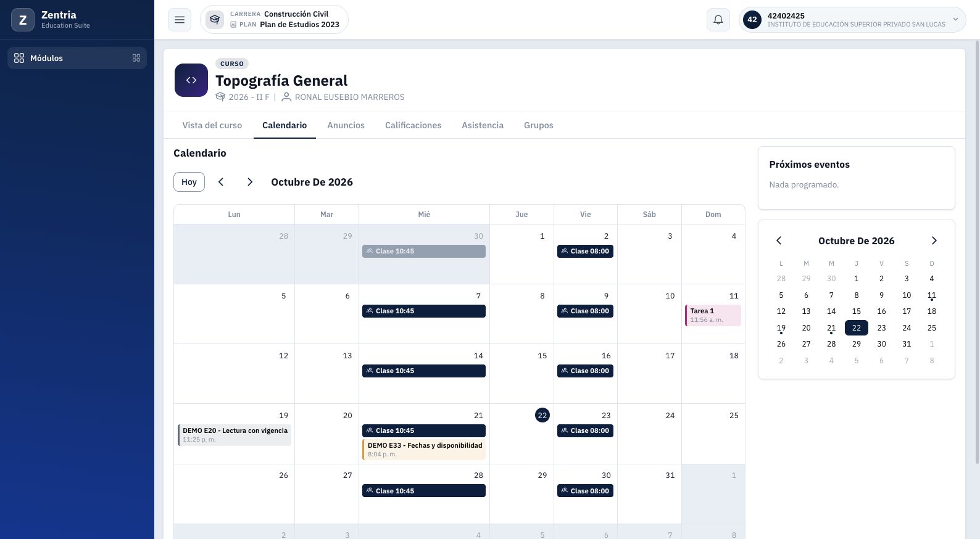The height and width of the screenshot is (539, 980).
Task: Select day 22 in the mini calendar
Action: 857,327
